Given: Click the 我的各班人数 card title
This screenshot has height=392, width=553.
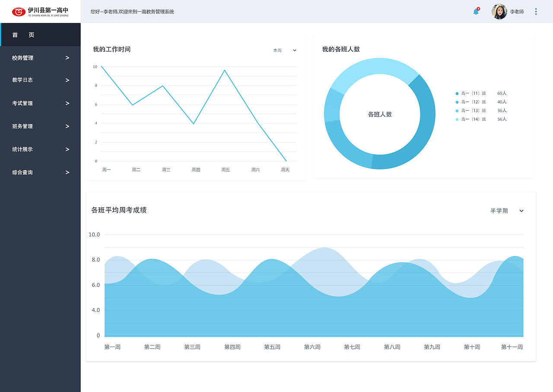Looking at the screenshot, I should click(x=341, y=49).
